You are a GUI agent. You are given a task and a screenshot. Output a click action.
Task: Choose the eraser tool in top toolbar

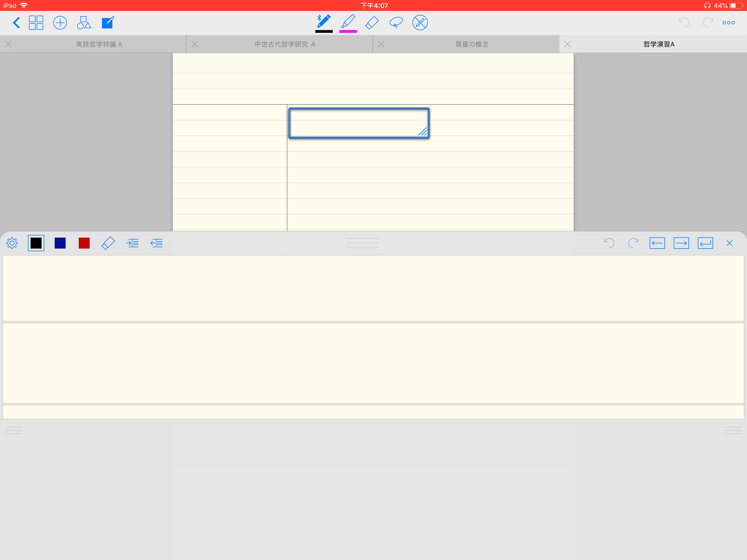[x=372, y=23]
